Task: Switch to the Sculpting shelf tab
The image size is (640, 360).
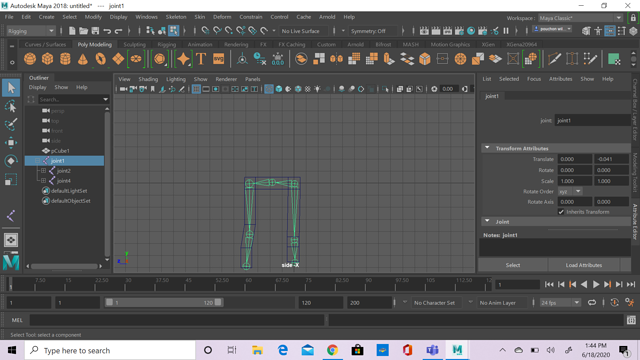Action: [x=134, y=44]
